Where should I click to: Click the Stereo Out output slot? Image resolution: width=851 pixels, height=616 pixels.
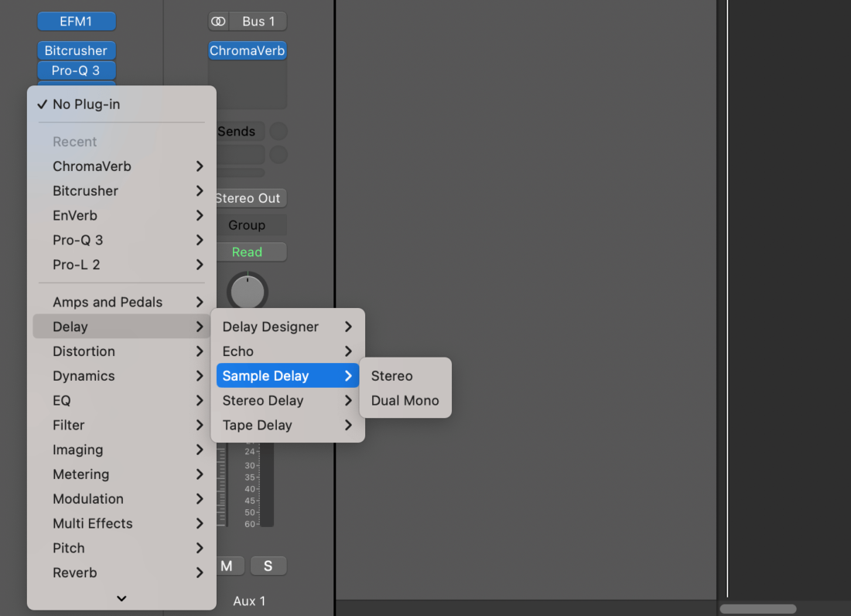[251, 198]
